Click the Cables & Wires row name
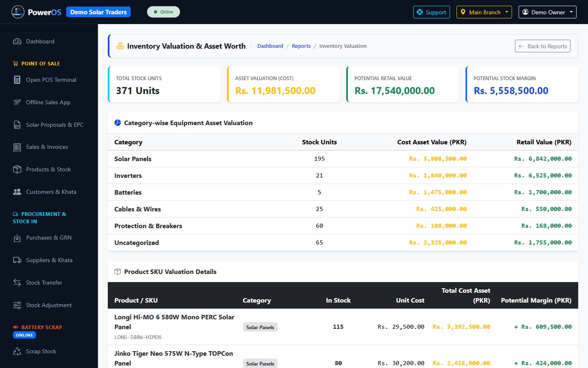 point(138,209)
